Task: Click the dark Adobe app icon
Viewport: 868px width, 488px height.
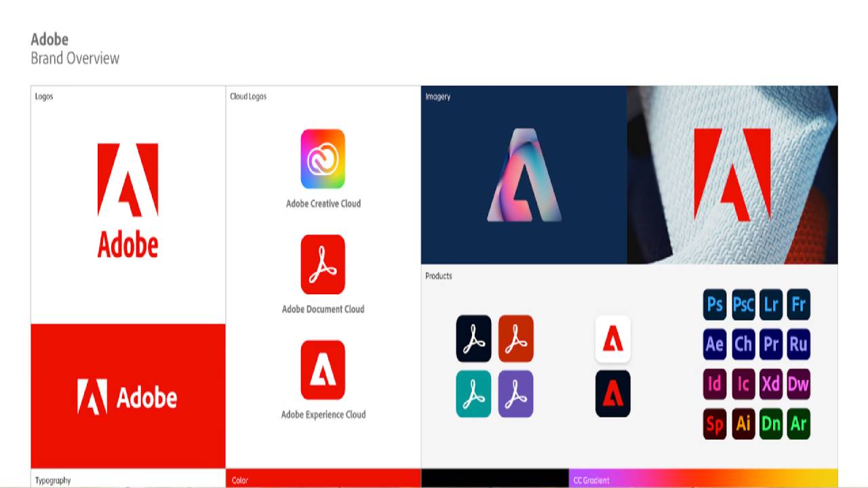Action: pyautogui.click(x=613, y=394)
